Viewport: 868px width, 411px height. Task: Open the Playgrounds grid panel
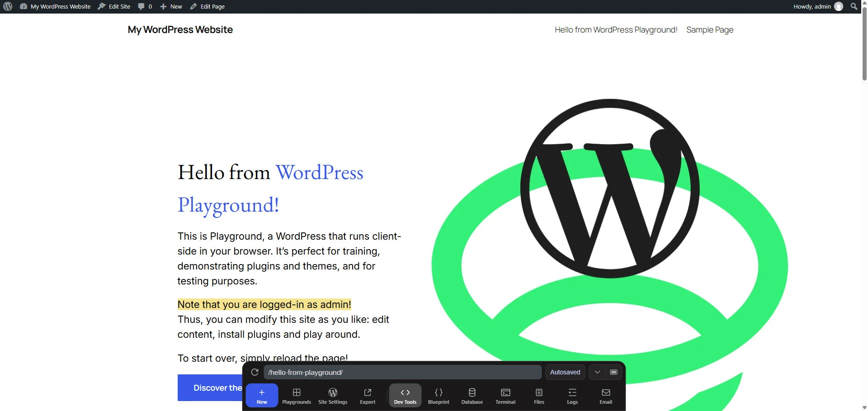click(x=297, y=395)
